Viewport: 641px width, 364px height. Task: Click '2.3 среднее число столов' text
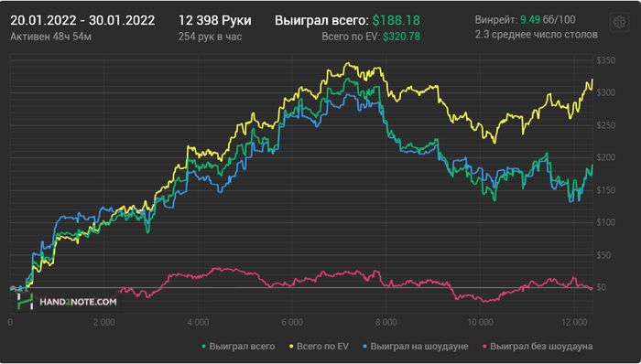coord(537,35)
